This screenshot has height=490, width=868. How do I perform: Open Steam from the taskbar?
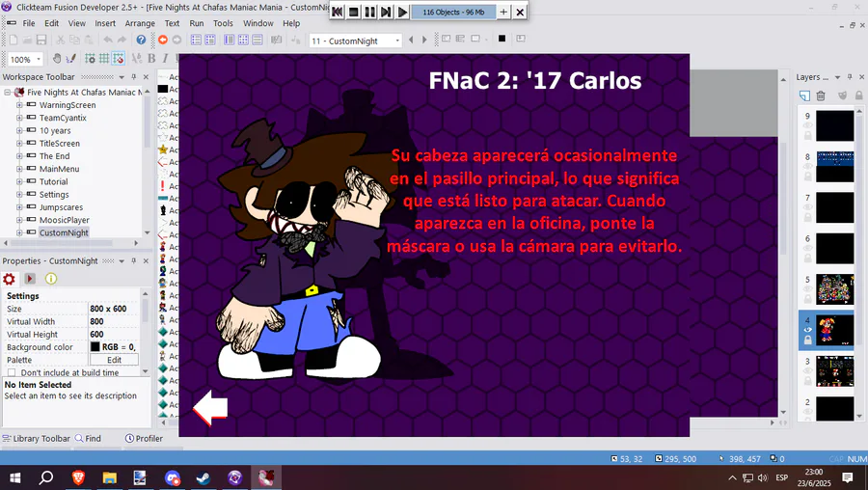[x=203, y=477]
